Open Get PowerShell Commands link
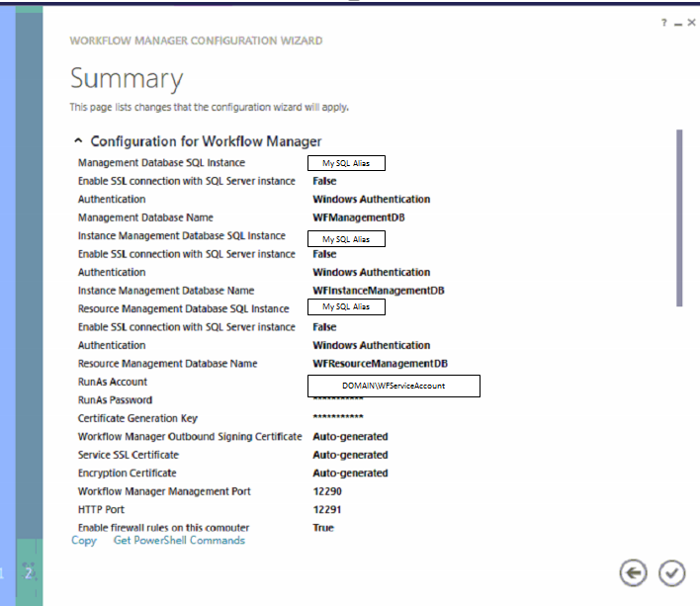 [179, 541]
